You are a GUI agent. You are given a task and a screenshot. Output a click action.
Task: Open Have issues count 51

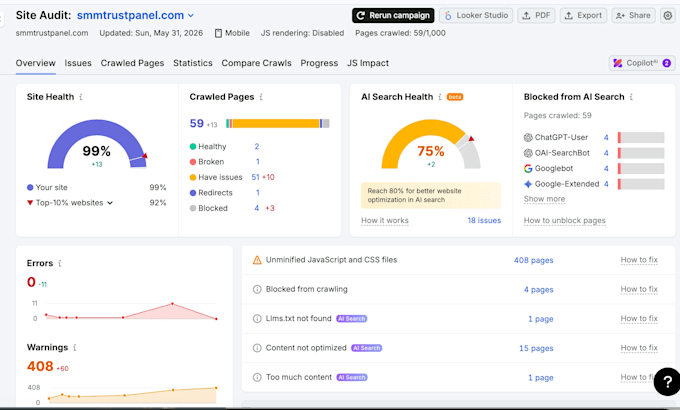coord(255,177)
